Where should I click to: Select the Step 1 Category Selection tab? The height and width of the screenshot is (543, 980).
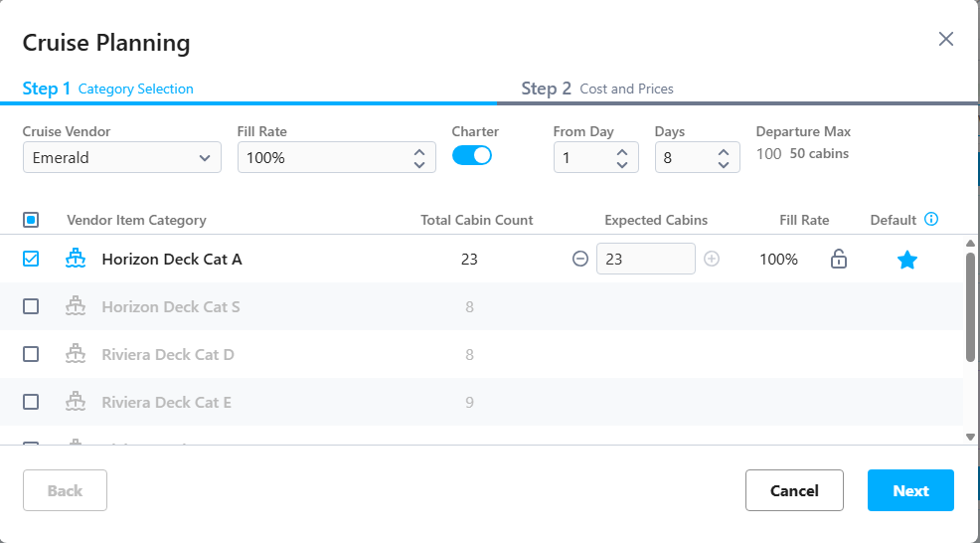[x=107, y=89]
